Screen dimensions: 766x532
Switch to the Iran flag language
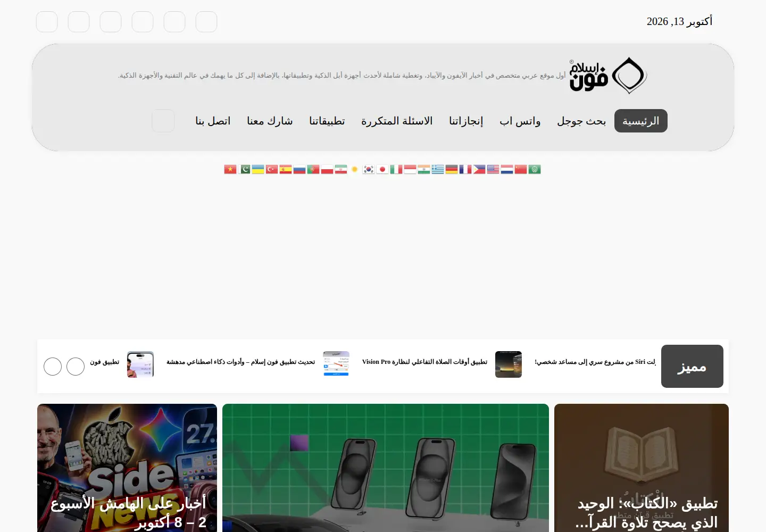click(x=341, y=169)
